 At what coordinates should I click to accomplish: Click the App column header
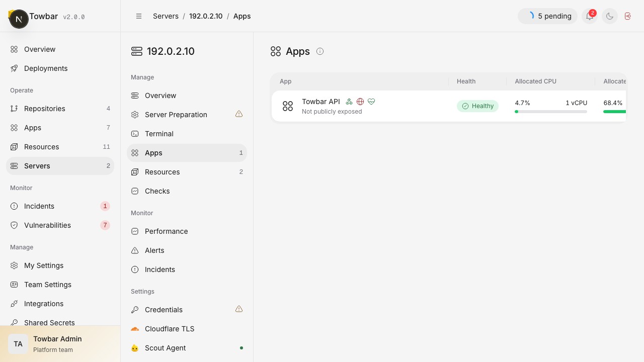[285, 81]
